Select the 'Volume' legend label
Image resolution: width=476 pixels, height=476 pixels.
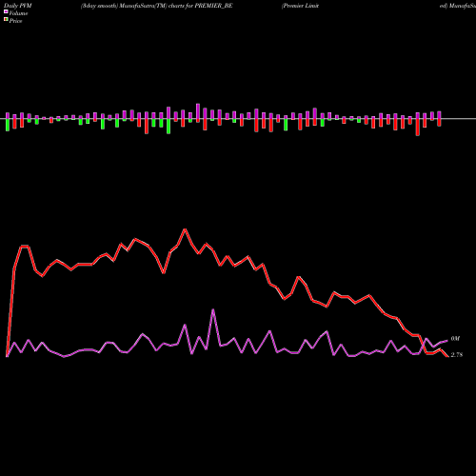(18, 13)
